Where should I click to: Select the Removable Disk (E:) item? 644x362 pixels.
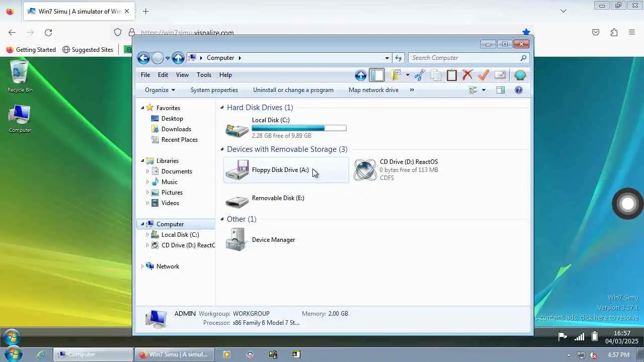(x=286, y=199)
